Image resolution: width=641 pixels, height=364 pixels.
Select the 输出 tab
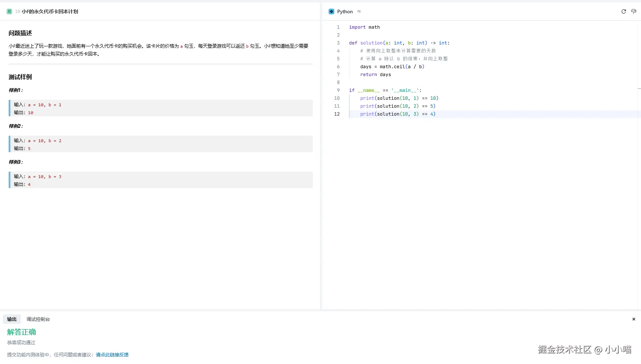(12, 319)
